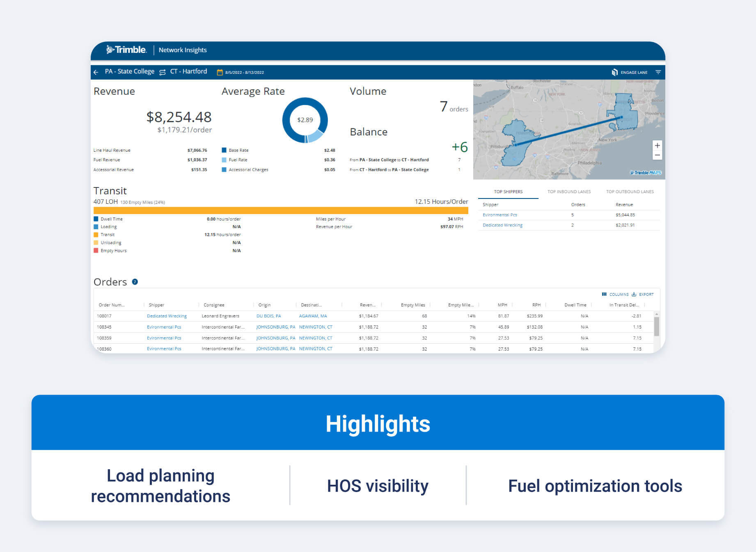
Task: Click the Transit legend color swatch
Action: pyautogui.click(x=96, y=235)
